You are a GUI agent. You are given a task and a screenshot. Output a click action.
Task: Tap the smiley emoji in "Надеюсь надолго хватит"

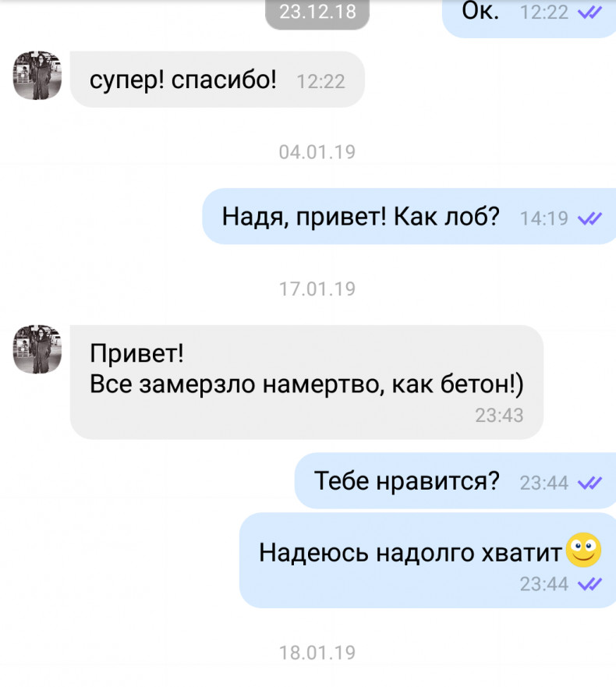pos(583,550)
